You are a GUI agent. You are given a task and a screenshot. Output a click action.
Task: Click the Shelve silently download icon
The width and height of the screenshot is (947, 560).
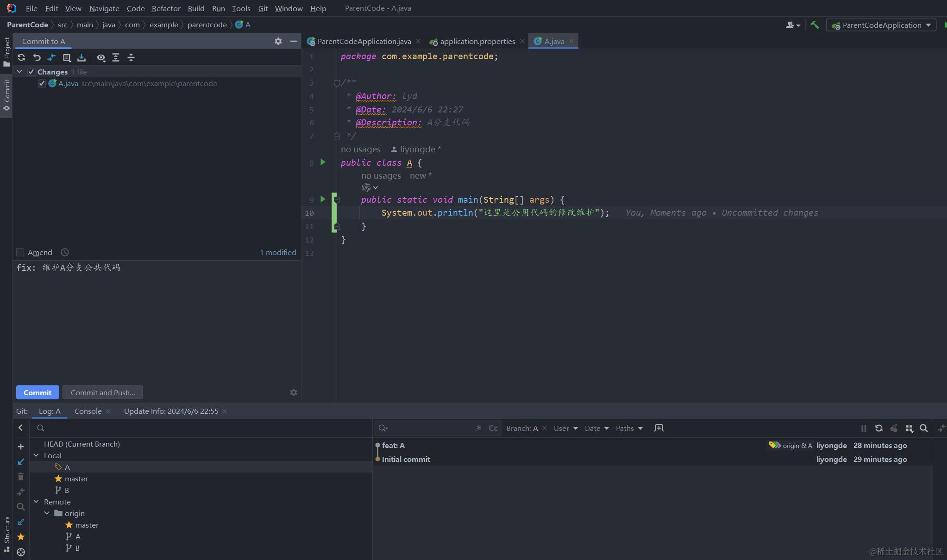tap(82, 57)
